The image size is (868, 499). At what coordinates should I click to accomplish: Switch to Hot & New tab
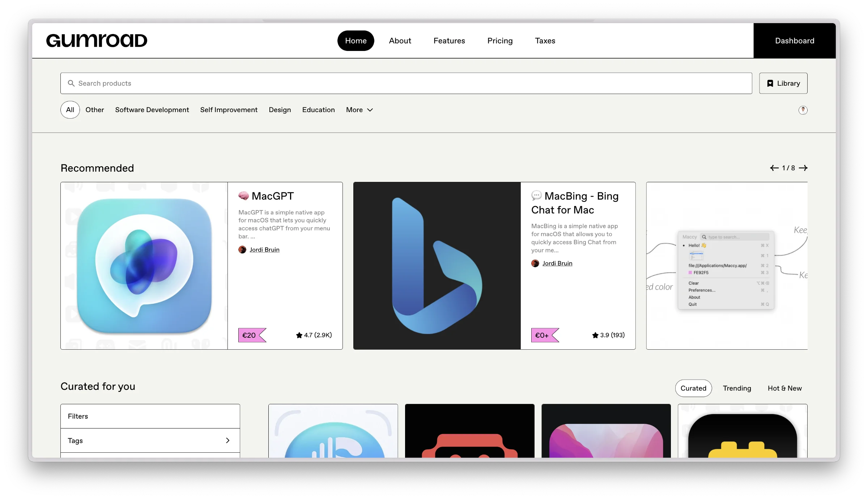click(x=785, y=388)
